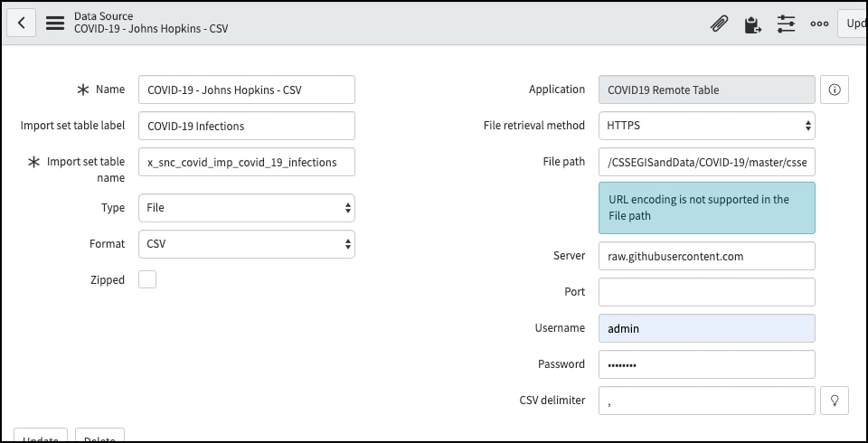
Task: Expand the Format dropdown showing CSV
Action: [246, 243]
